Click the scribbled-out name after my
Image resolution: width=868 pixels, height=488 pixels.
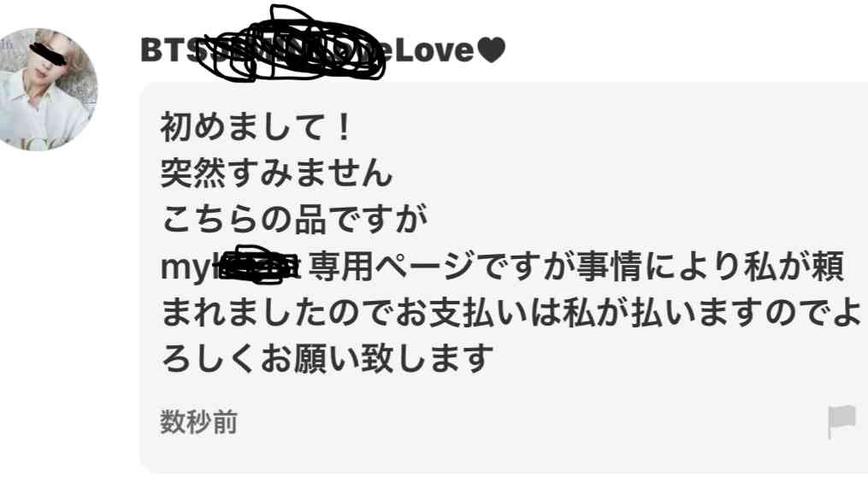coord(258,266)
